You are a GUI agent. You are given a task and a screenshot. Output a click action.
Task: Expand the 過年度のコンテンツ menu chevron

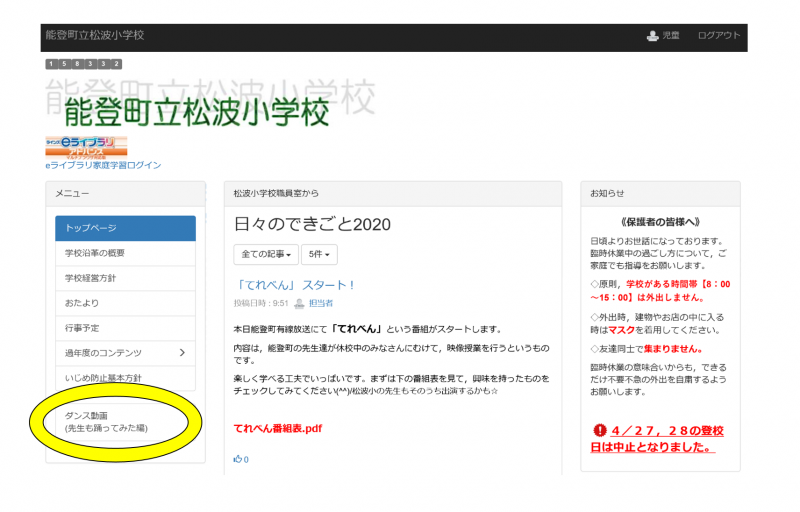(x=181, y=353)
